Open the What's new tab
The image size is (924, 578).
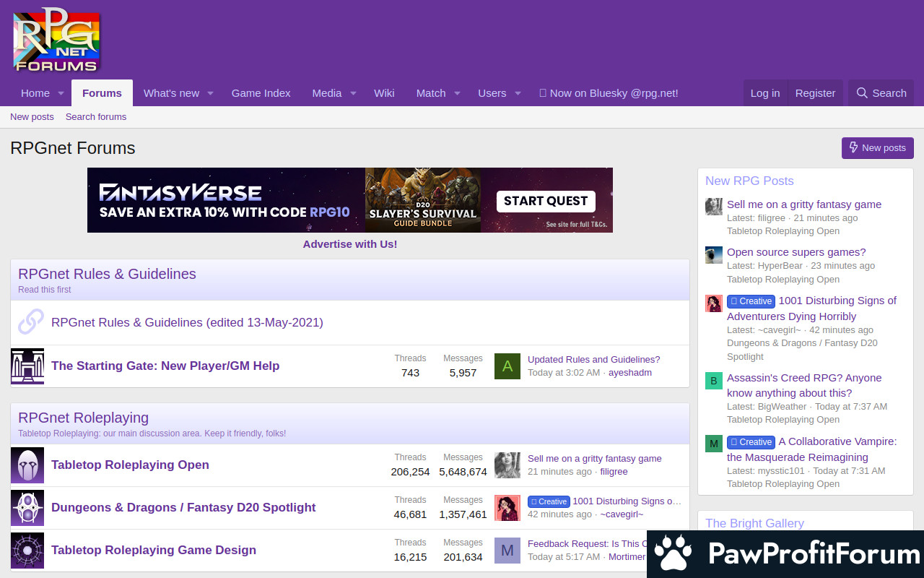click(x=171, y=93)
